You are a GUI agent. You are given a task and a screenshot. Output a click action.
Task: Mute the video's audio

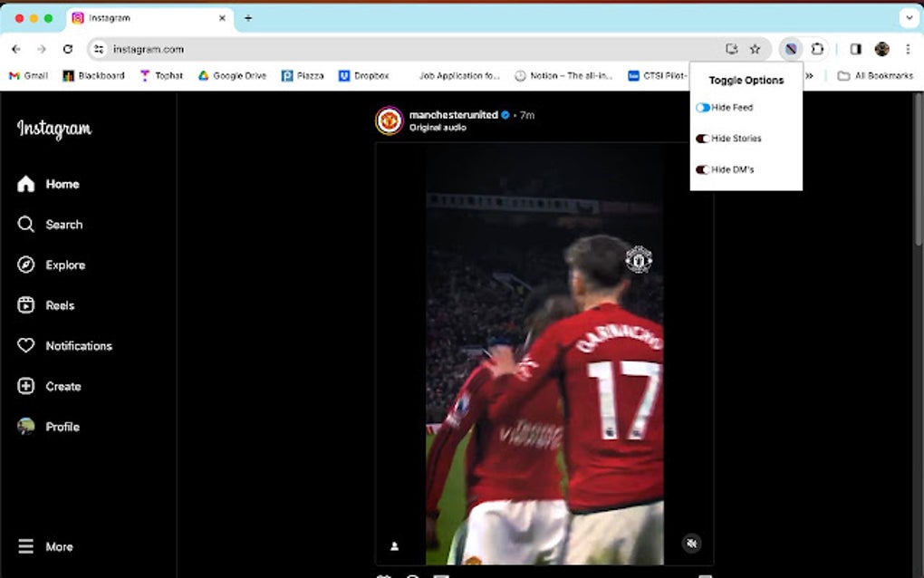[x=691, y=543]
